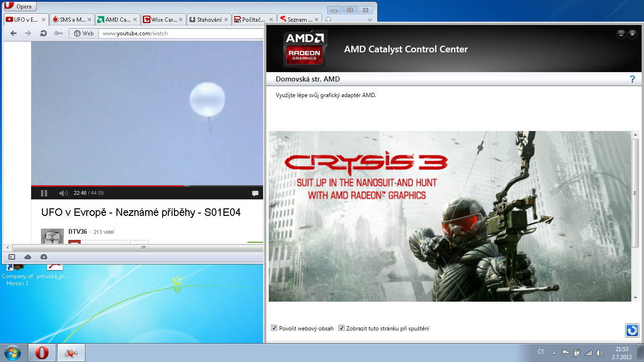Click the Catalyst vertical scrollbar thumb

tap(635, 193)
